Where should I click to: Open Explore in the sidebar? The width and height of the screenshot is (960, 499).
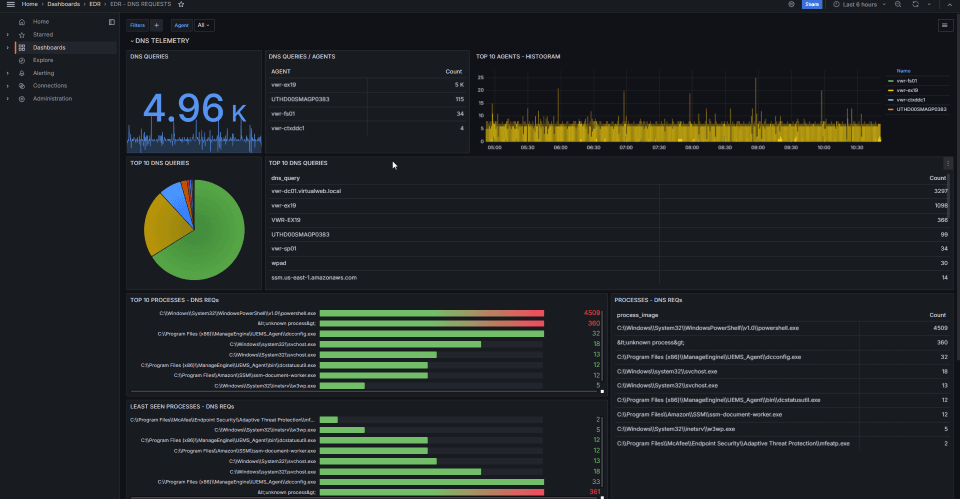pos(43,60)
